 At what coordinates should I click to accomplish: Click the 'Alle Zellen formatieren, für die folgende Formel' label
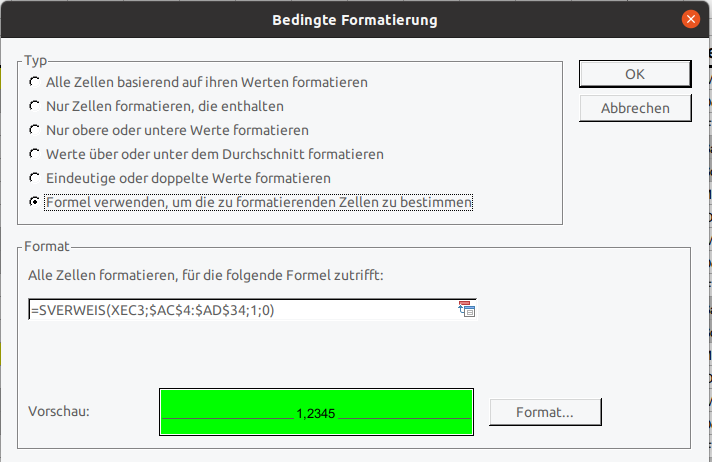coord(206,275)
